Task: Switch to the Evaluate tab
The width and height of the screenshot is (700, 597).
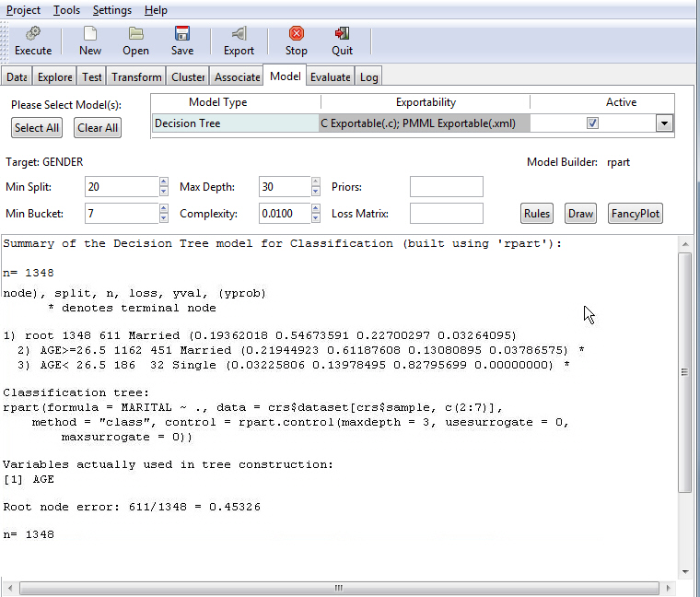Action: tap(331, 77)
